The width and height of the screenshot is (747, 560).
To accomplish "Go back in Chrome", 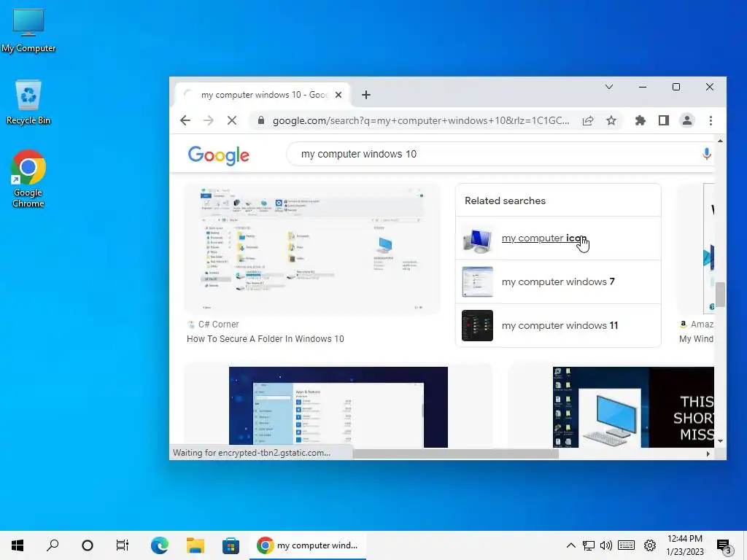I will (185, 120).
